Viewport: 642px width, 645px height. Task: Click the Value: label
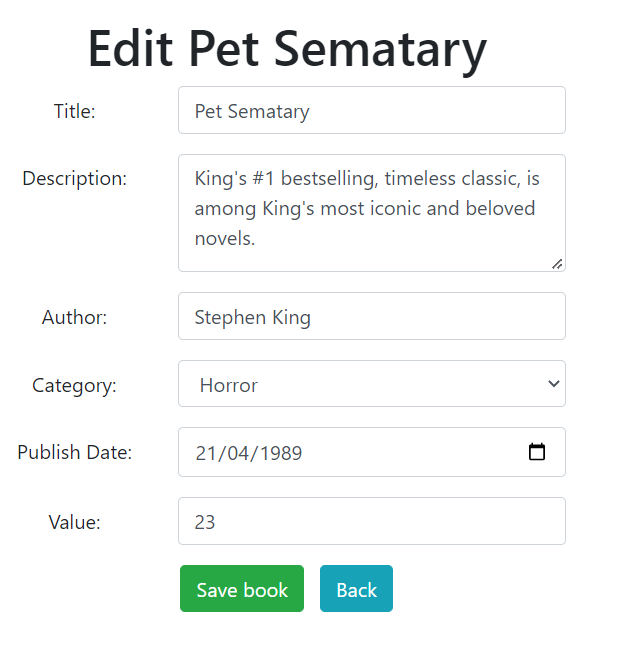[75, 521]
